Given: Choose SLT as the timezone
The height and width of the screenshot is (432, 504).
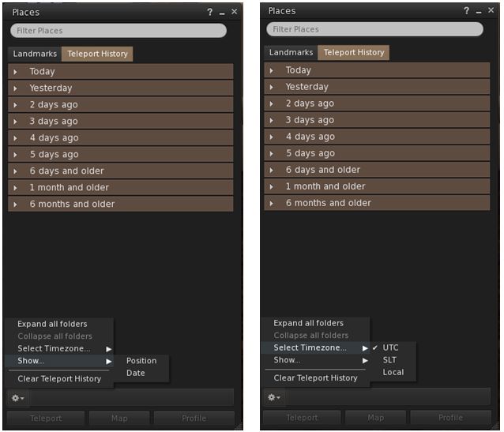Looking at the screenshot, I should 389,360.
